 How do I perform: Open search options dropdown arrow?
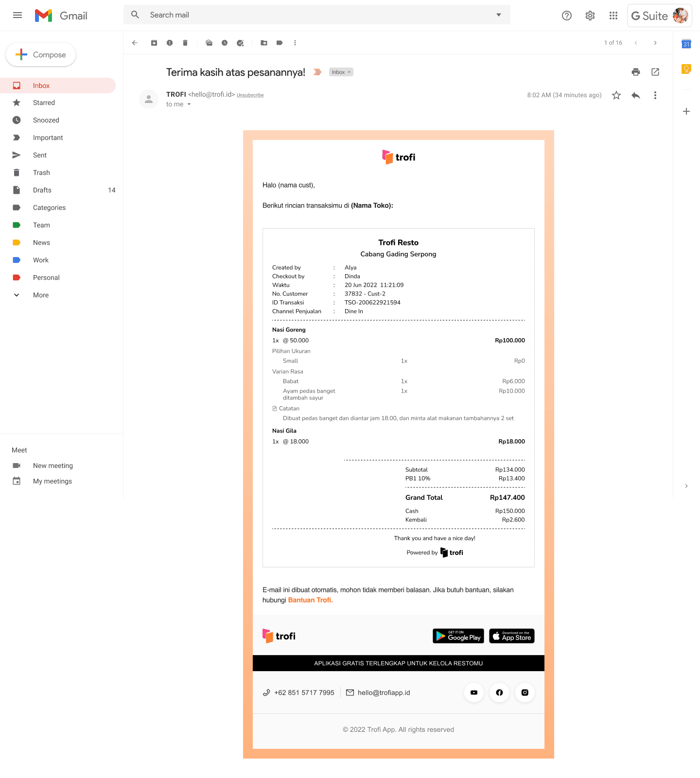click(x=498, y=15)
